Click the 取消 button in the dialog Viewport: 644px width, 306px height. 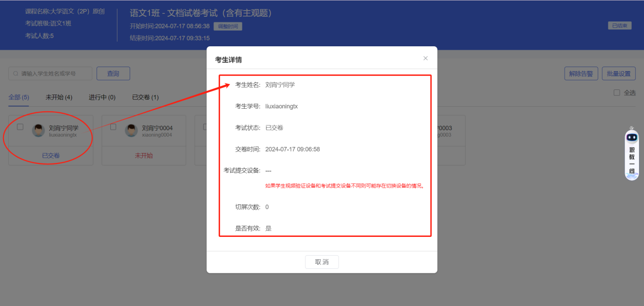[322, 262]
